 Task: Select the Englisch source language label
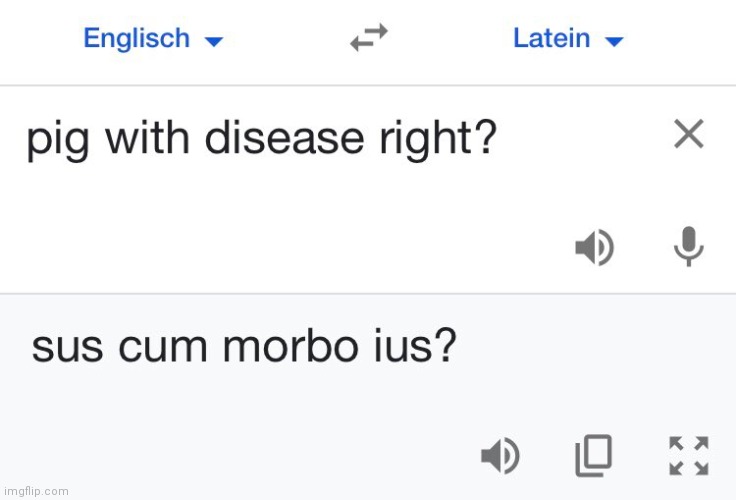(x=136, y=39)
